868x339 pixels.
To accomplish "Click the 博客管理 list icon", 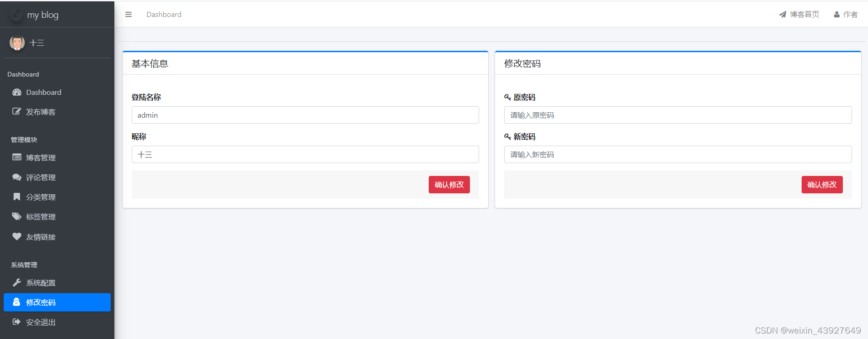I will [x=17, y=157].
